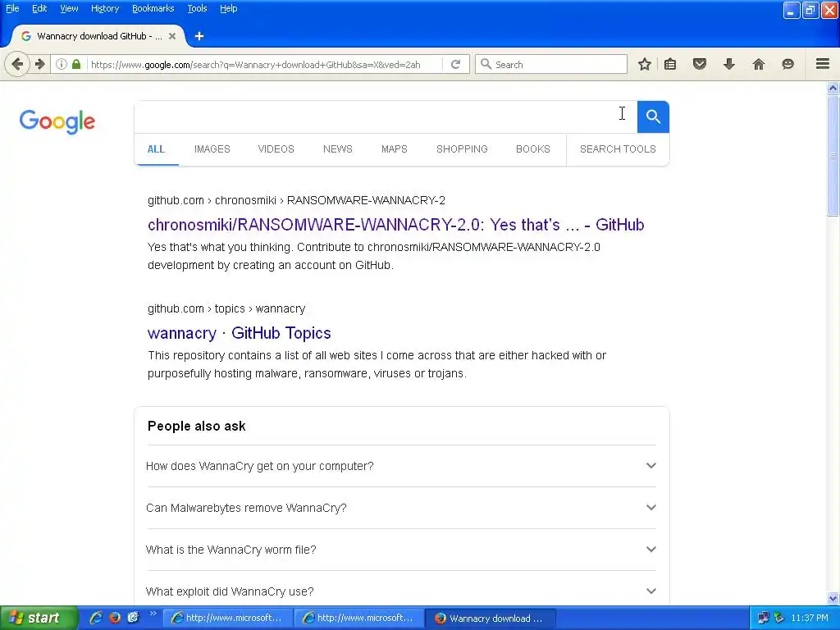This screenshot has width=840, height=630.
Task: Close the Wannacry download GitHub tab
Action: coord(172,36)
